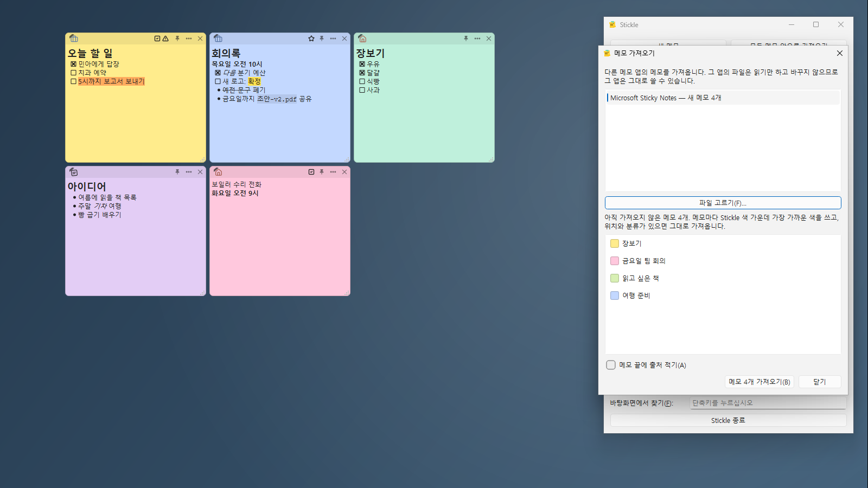Open the three-dot menu on 장보기 note
This screenshot has width=868, height=488.
click(x=477, y=38)
